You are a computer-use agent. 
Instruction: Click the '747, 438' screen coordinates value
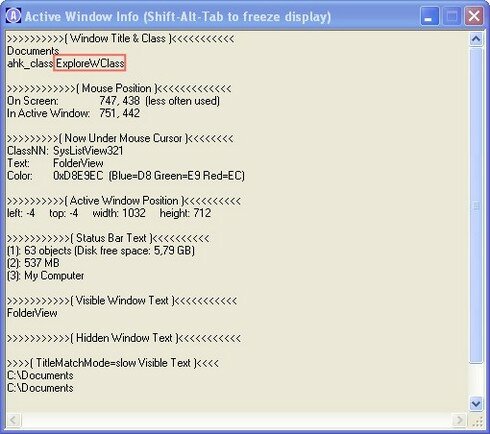pyautogui.click(x=119, y=101)
